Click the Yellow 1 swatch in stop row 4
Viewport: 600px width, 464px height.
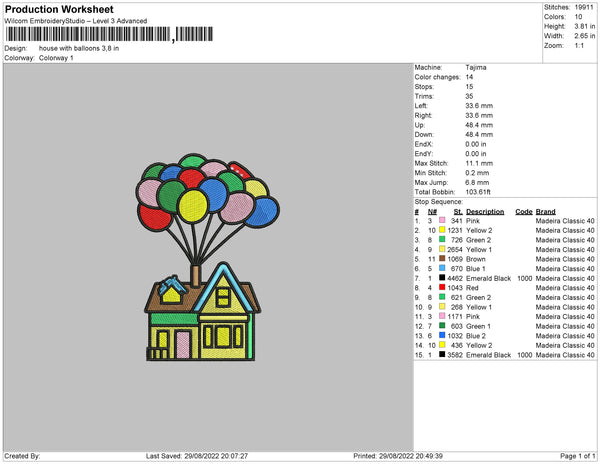click(442, 249)
